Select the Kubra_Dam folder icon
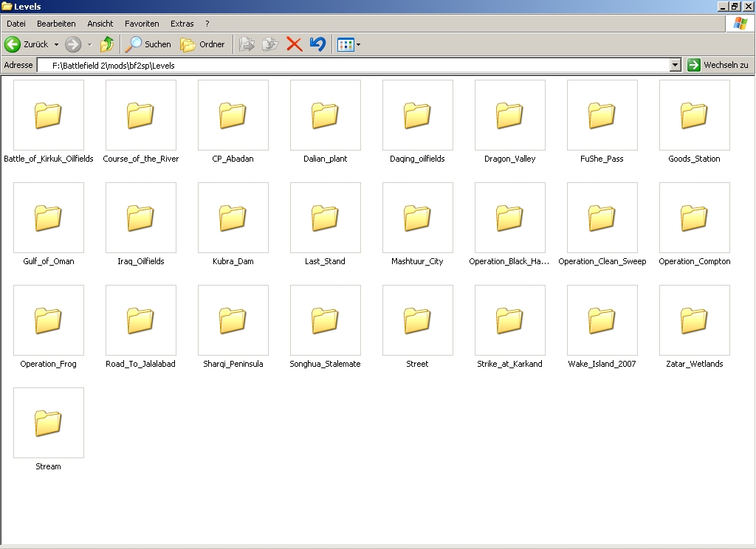The height and width of the screenshot is (549, 756). [233, 218]
